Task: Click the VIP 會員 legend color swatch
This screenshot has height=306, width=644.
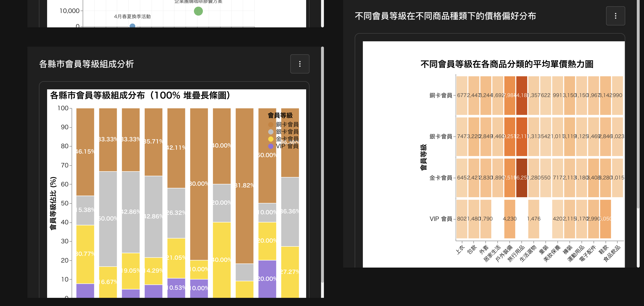Action: coord(271,146)
